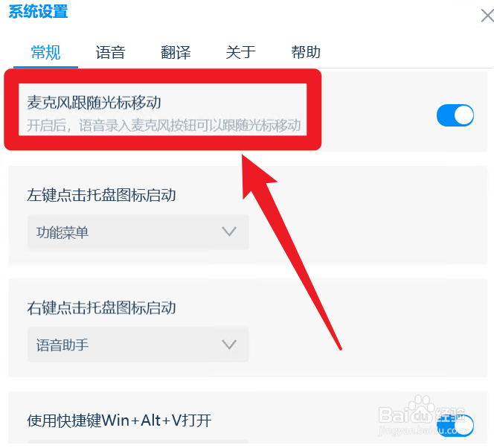Click the red arrow annotation

292,252
